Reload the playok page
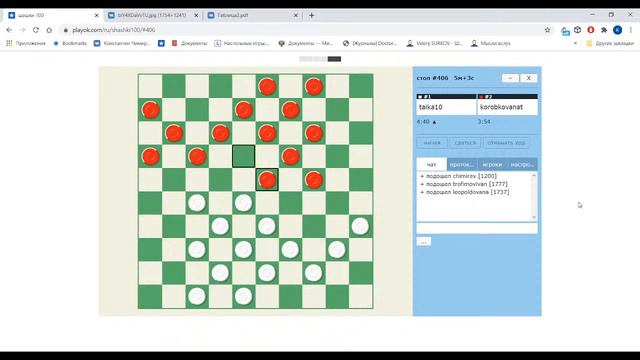The image size is (640, 360). 36,30
